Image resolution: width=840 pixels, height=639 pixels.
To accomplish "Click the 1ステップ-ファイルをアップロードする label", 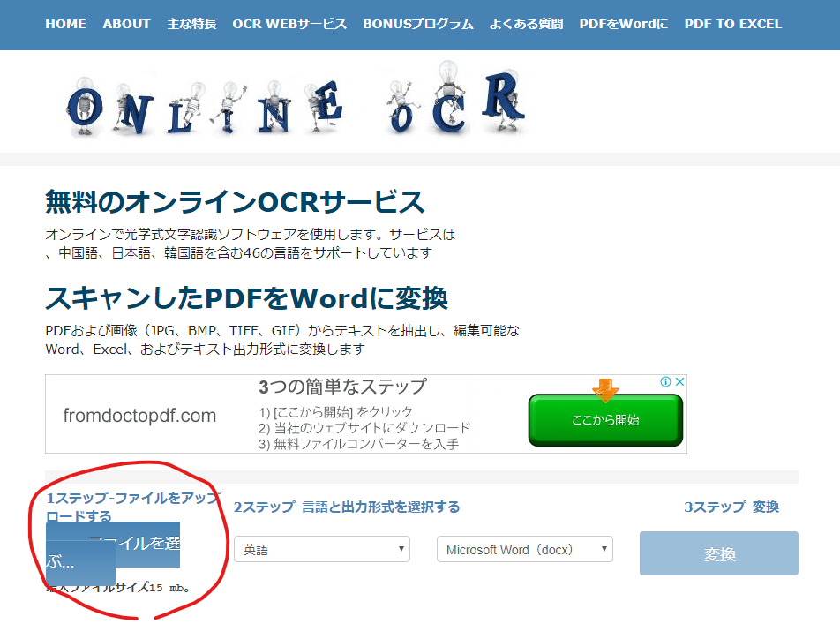I will (x=133, y=507).
